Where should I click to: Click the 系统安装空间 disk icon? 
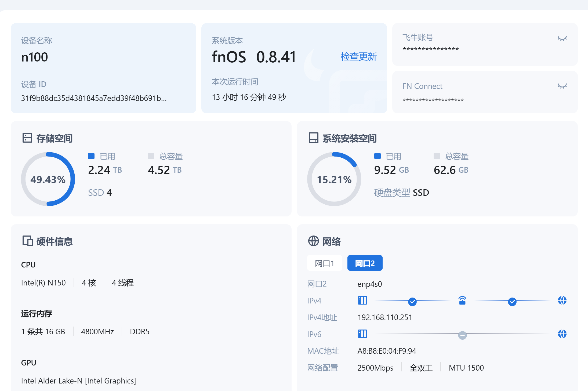pyautogui.click(x=313, y=138)
